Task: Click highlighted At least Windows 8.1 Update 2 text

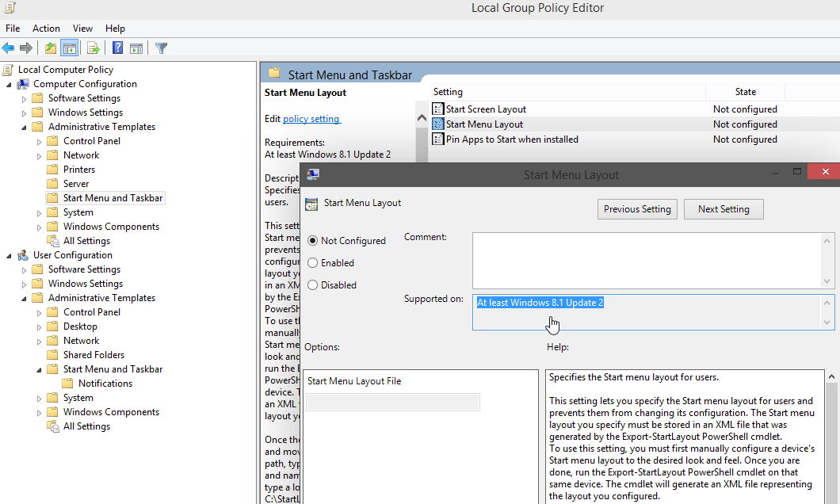Action: pyautogui.click(x=540, y=303)
